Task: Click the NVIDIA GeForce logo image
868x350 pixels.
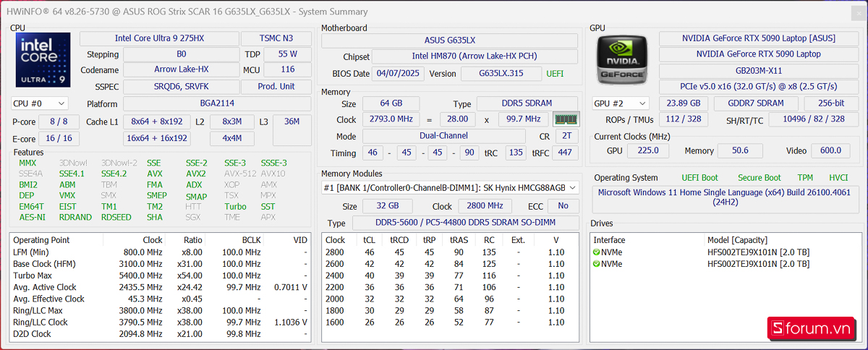Action: point(623,59)
